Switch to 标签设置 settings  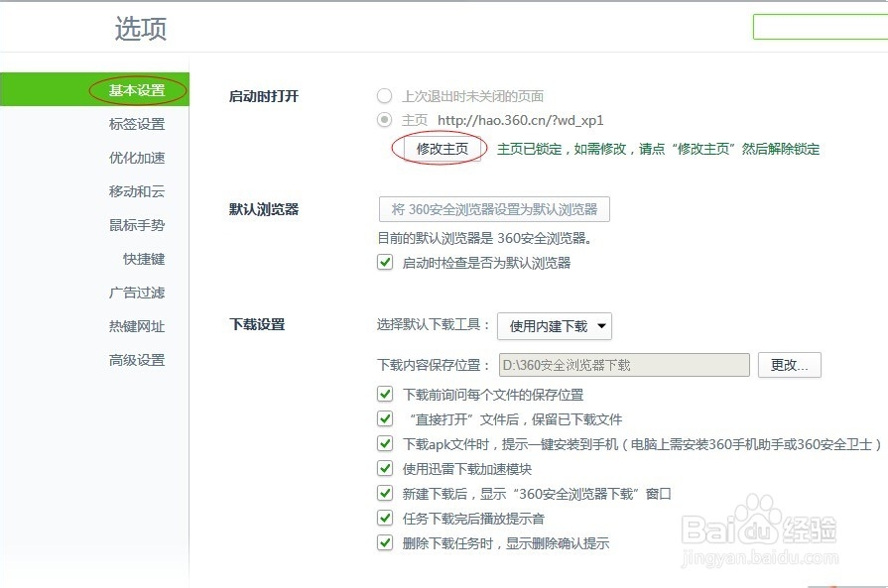137,124
